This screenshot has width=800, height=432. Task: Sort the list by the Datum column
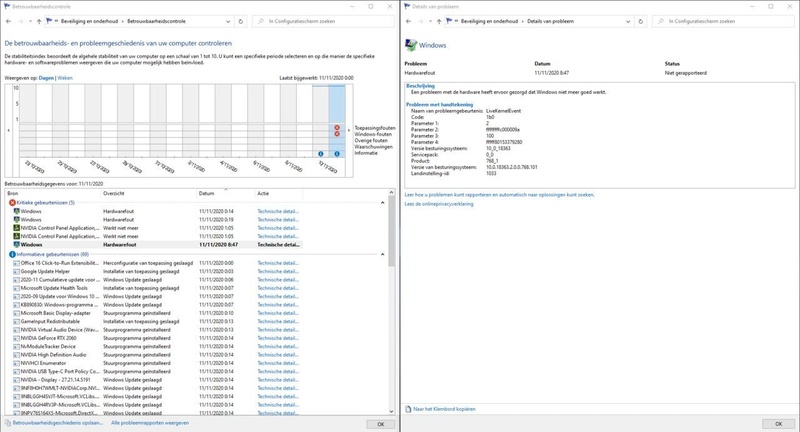(226, 193)
